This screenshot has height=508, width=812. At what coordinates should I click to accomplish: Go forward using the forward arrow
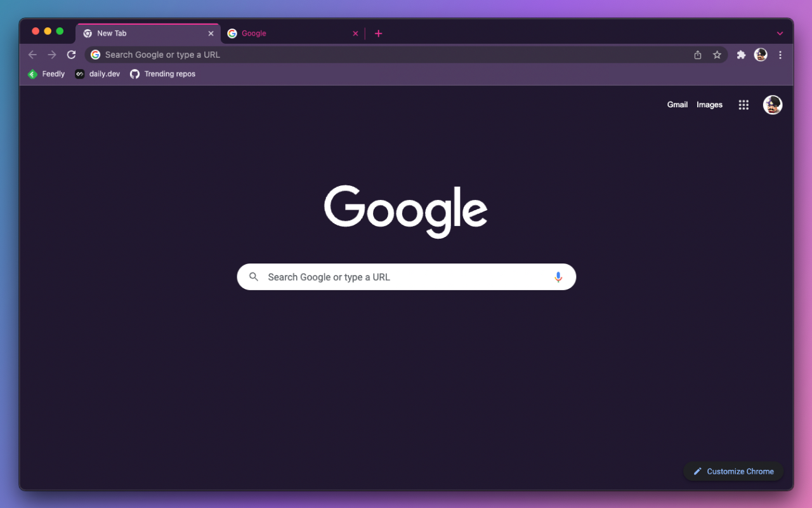(52, 55)
